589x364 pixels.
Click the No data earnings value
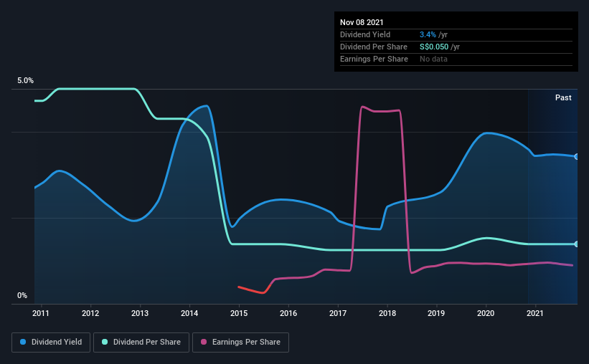point(433,59)
